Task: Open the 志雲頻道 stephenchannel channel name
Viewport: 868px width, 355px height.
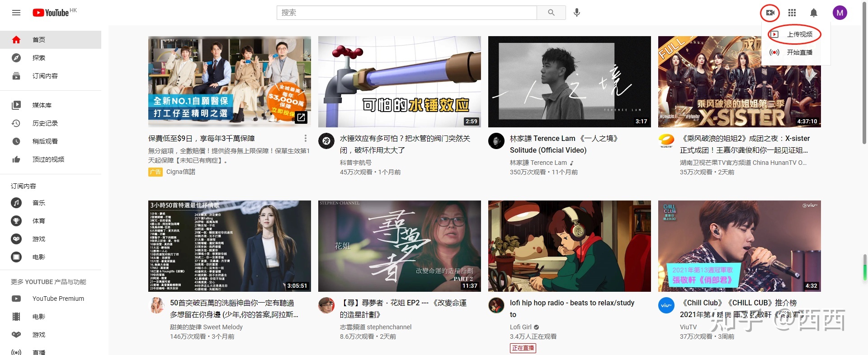Action: point(376,327)
